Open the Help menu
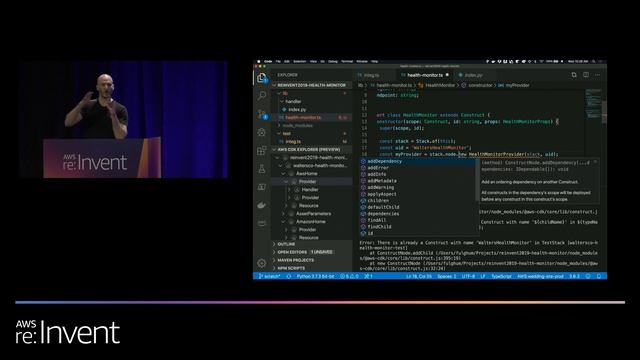This screenshot has height=360, width=640. tap(375, 62)
